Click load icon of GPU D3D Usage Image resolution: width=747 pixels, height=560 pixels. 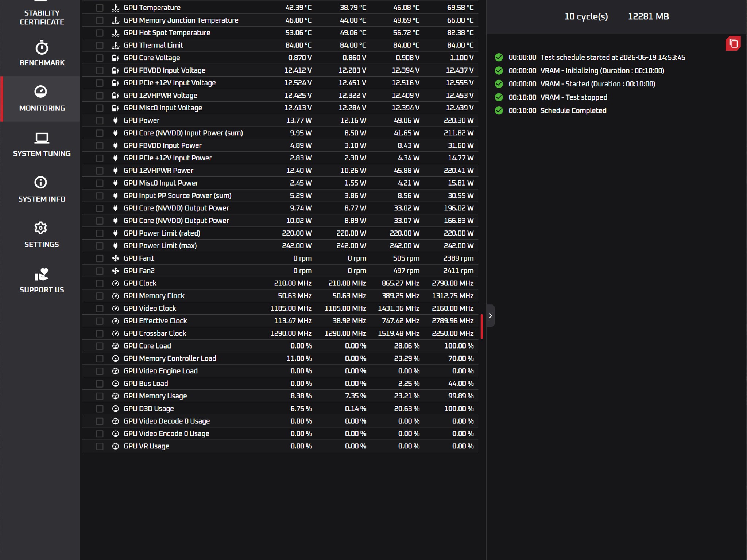point(115,409)
